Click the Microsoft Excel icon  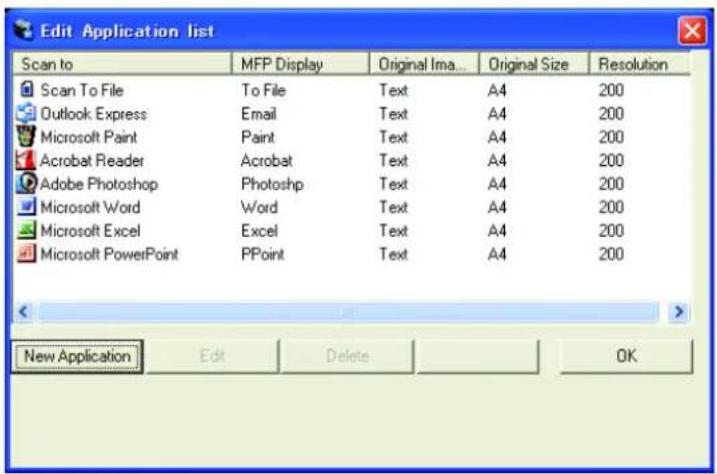(x=26, y=230)
